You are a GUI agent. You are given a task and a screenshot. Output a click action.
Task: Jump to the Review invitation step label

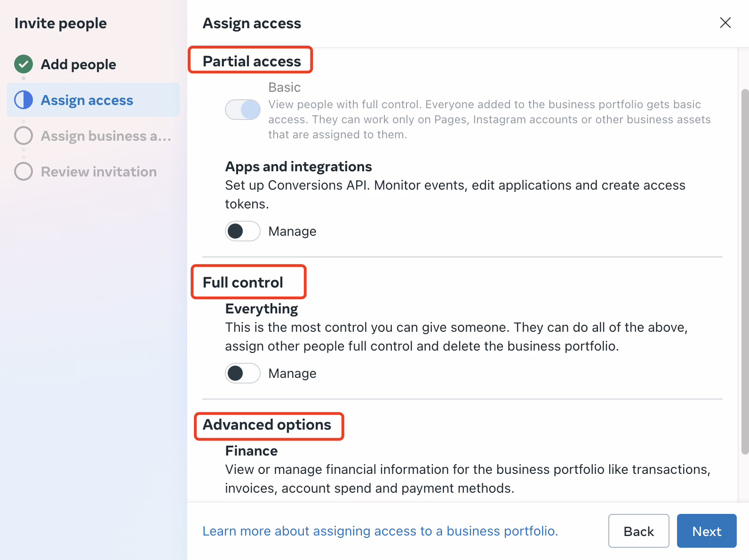99,172
